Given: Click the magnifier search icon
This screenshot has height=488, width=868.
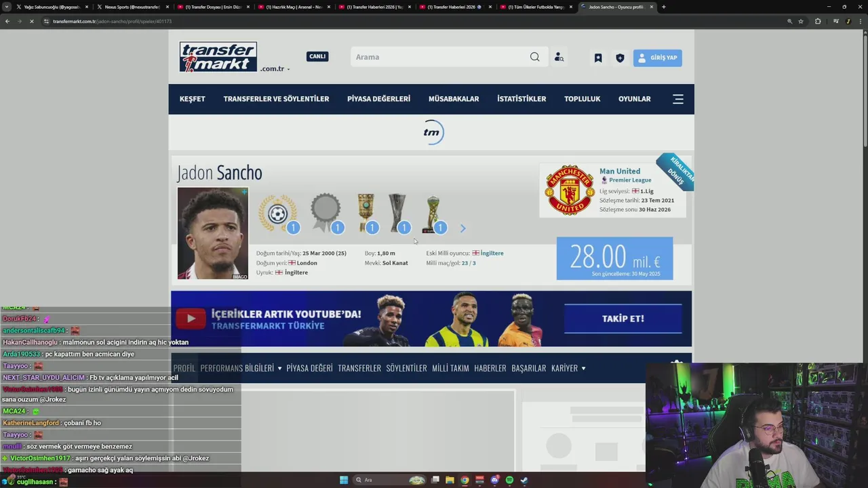Looking at the screenshot, I should [535, 57].
